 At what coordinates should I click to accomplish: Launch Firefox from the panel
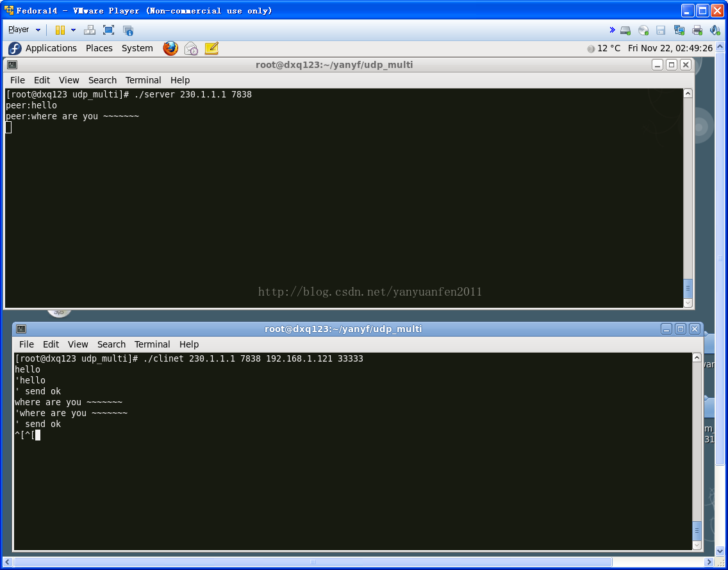170,48
